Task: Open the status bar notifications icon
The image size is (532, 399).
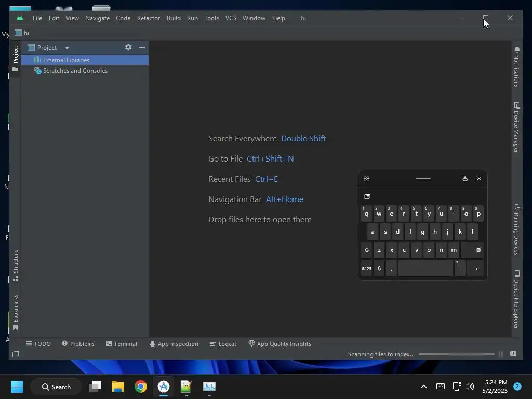Action: pos(513,354)
